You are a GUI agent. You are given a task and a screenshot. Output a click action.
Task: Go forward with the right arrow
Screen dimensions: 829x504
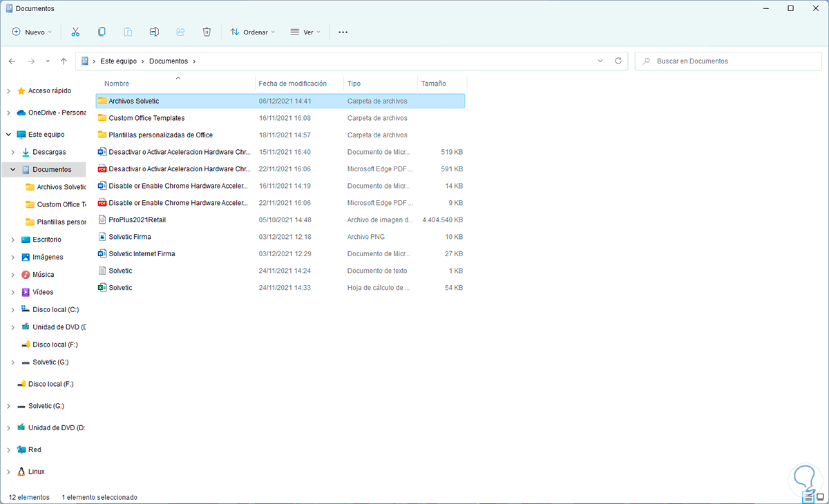[x=31, y=61]
